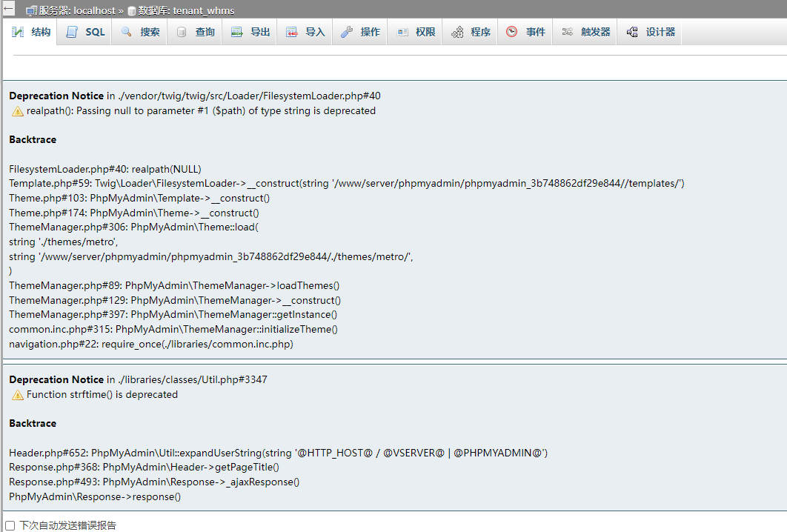Click 'Response.php#493' _ajaxResponse line
The image size is (787, 532).
click(154, 482)
